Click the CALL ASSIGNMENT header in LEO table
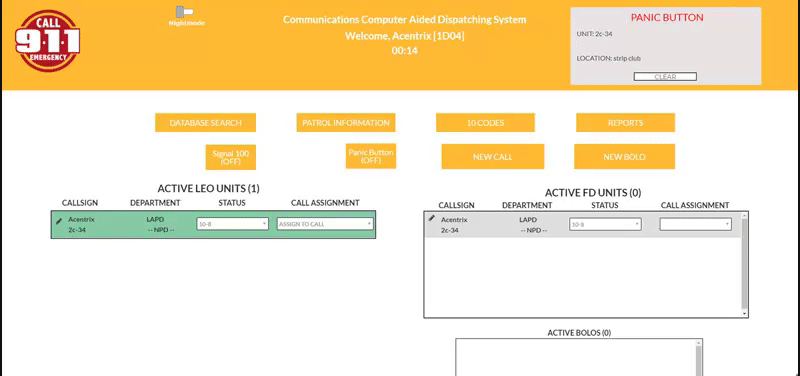Viewport: 800px width, 376px height. pos(325,203)
